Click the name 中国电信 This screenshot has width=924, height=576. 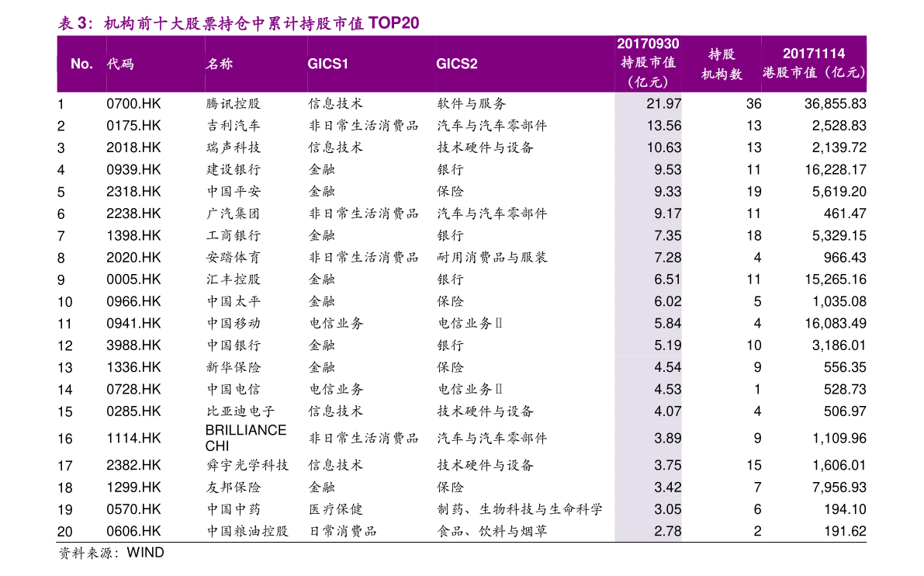[x=234, y=390]
